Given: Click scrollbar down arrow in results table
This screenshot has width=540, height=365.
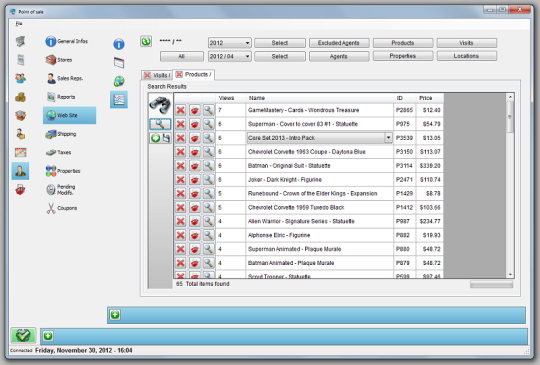Looking at the screenshot, I should click(x=510, y=274).
